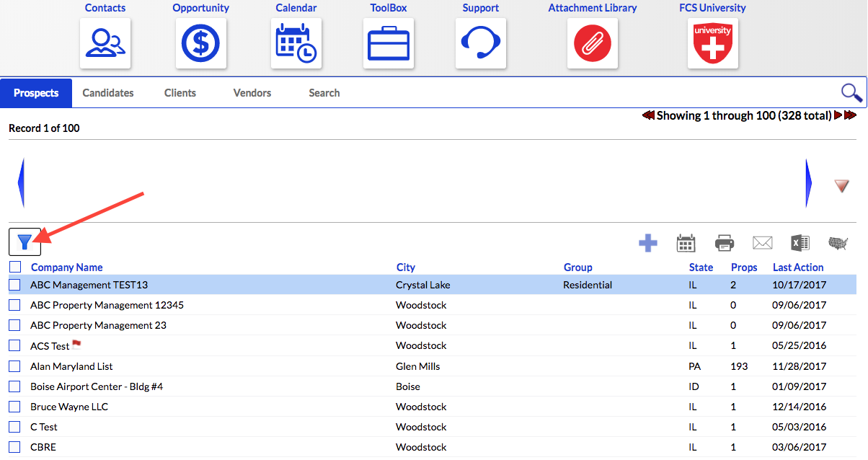Viewport: 868px width, 460px height.
Task: Click the calendar schedule toolbar icon
Action: [686, 243]
